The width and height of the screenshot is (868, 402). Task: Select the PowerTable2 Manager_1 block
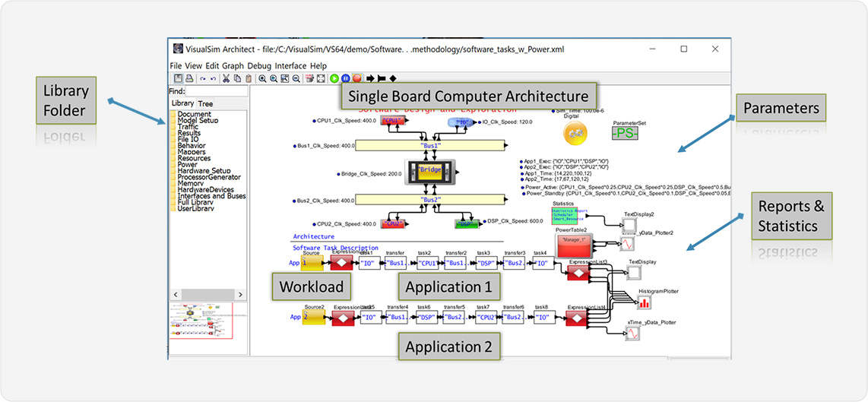pos(574,245)
